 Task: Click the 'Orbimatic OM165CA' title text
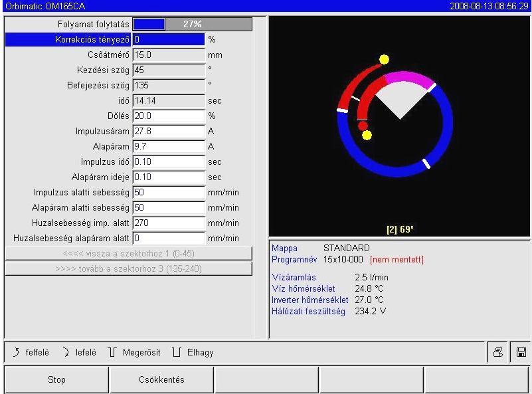(x=45, y=6)
